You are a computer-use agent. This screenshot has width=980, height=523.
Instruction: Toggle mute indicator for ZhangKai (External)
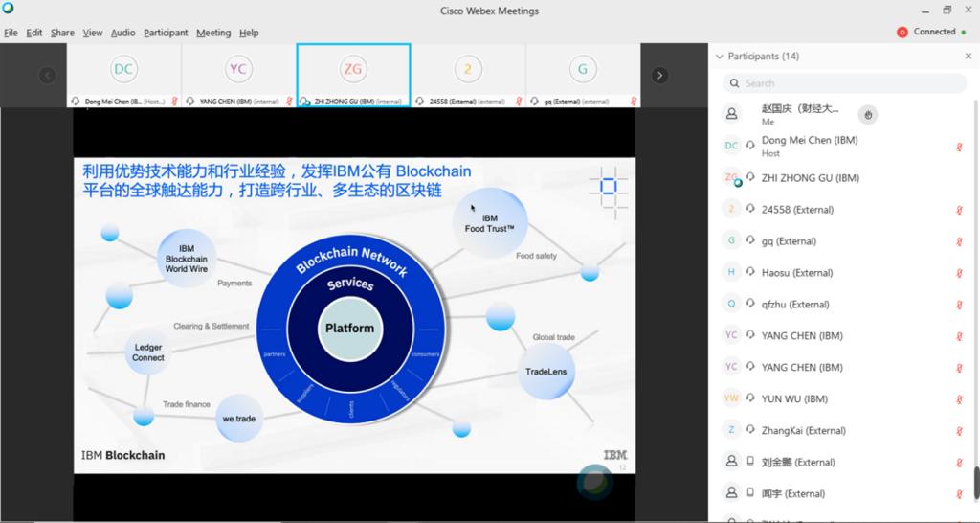(x=959, y=431)
